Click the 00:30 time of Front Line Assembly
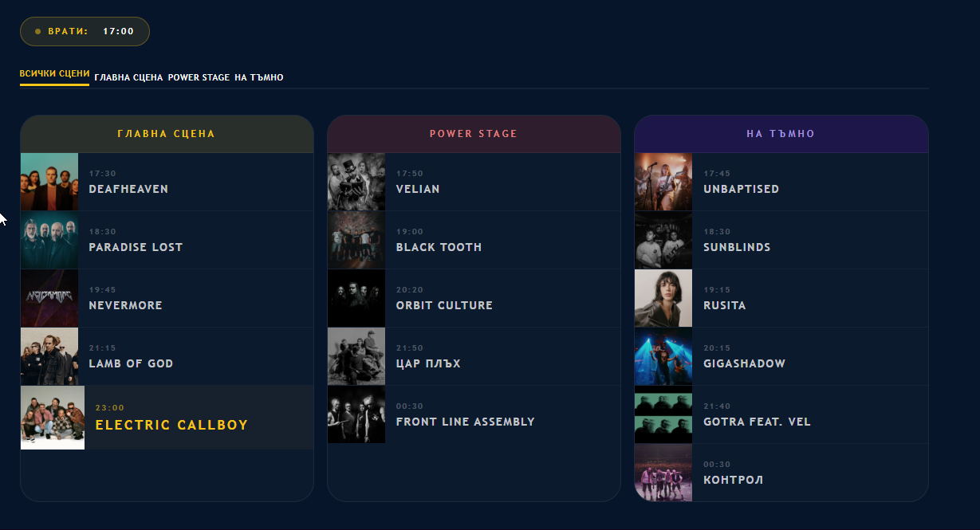 (x=410, y=406)
